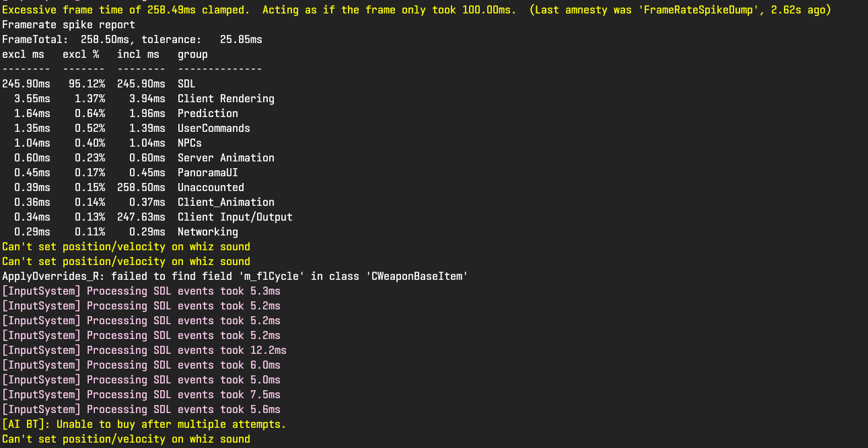The image size is (868, 448).
Task: Click the 'group' column header
Action: click(192, 54)
